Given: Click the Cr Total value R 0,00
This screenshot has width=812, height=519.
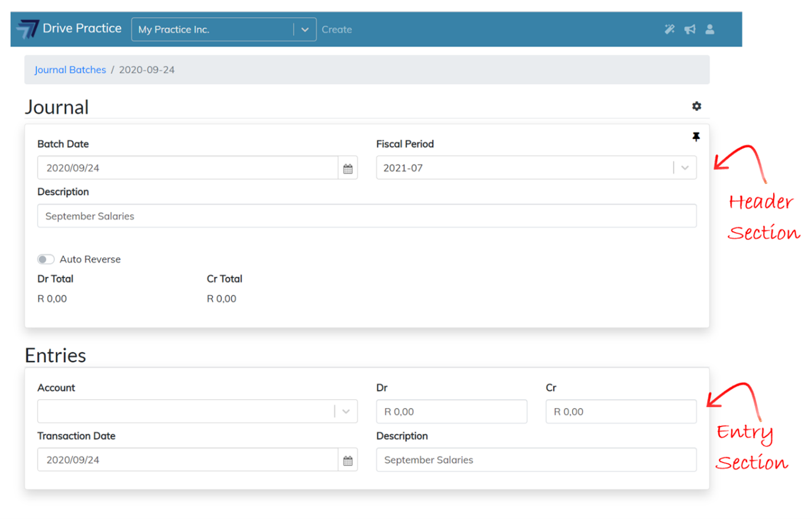Looking at the screenshot, I should click(x=221, y=299).
